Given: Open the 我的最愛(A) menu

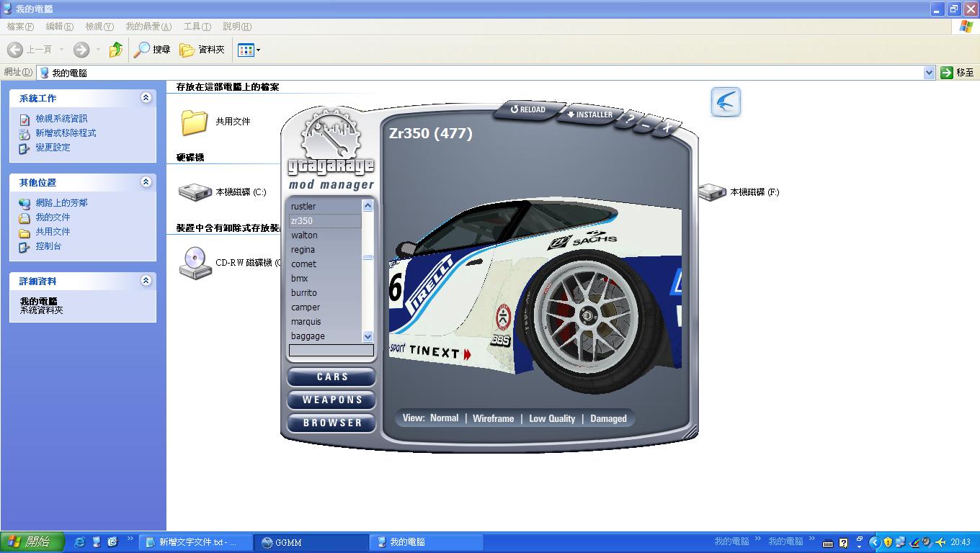Looking at the screenshot, I should (148, 27).
